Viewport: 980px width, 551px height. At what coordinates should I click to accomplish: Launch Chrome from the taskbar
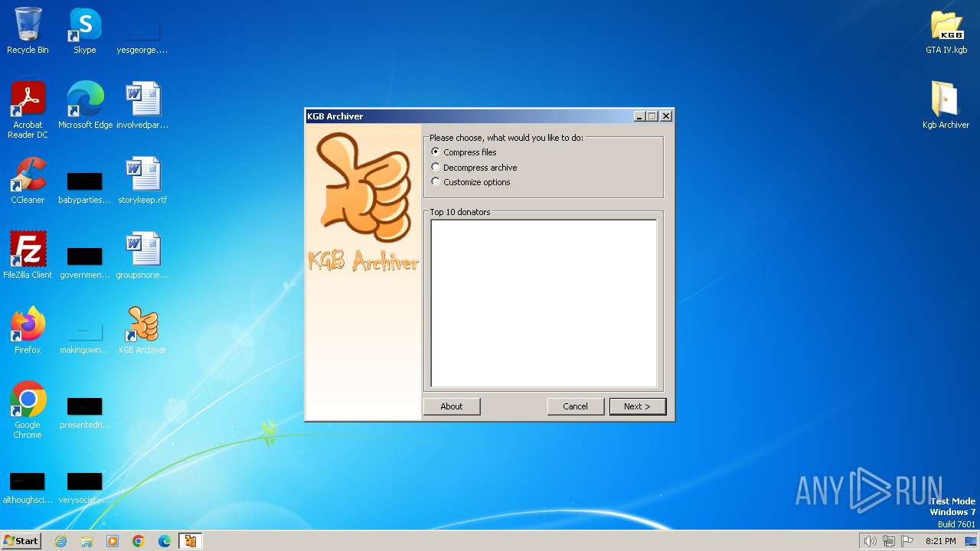tap(139, 541)
